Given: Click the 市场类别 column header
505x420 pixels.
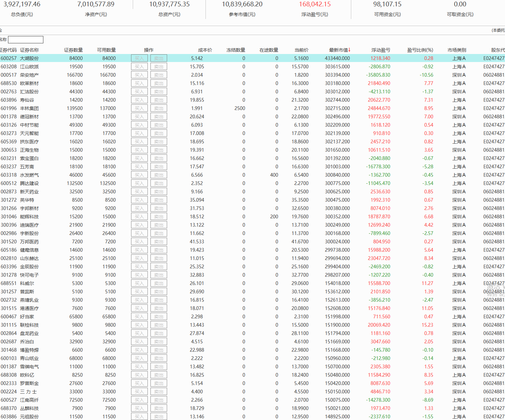Looking at the screenshot, I should click(x=457, y=50).
